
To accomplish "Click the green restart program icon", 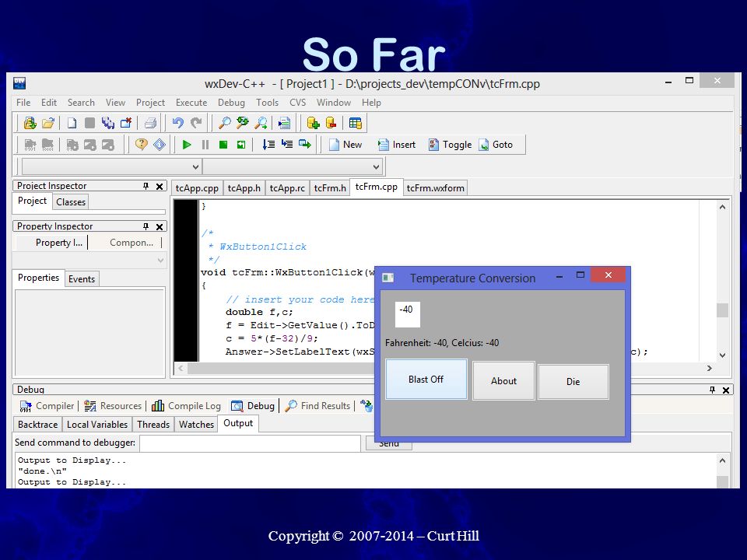I will (241, 145).
